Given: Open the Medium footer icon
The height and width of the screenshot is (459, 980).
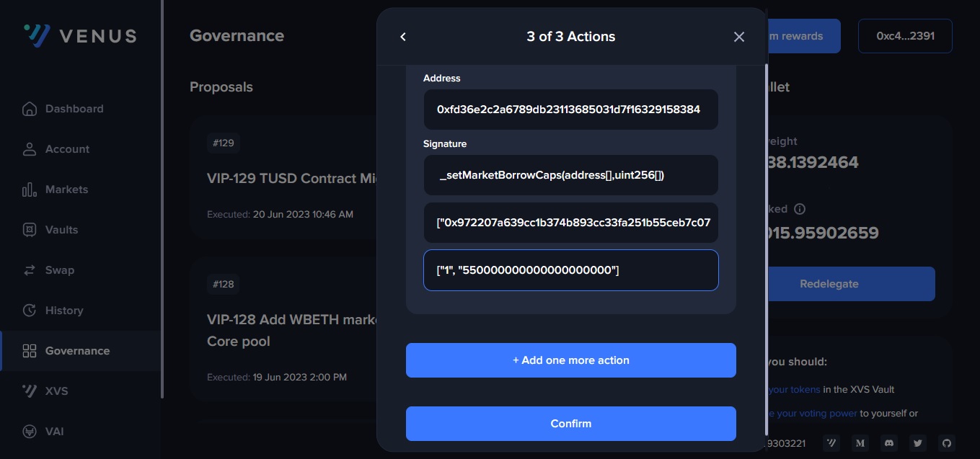Looking at the screenshot, I should 860,443.
